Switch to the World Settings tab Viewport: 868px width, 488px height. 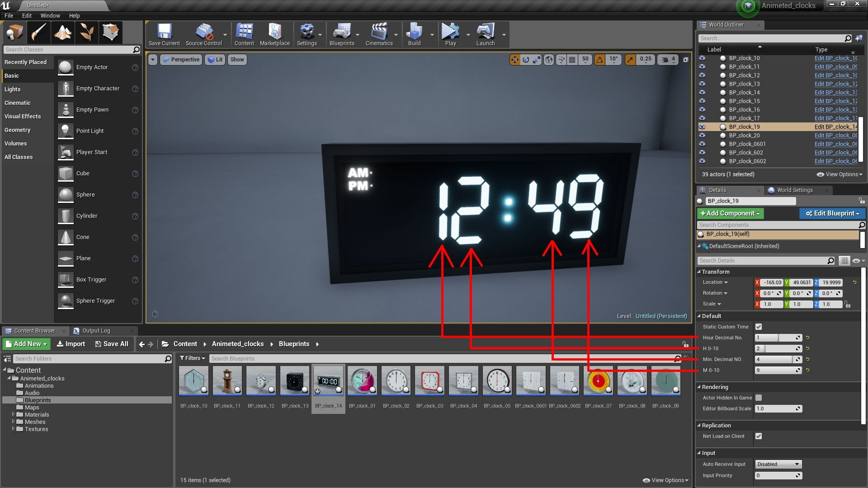794,190
